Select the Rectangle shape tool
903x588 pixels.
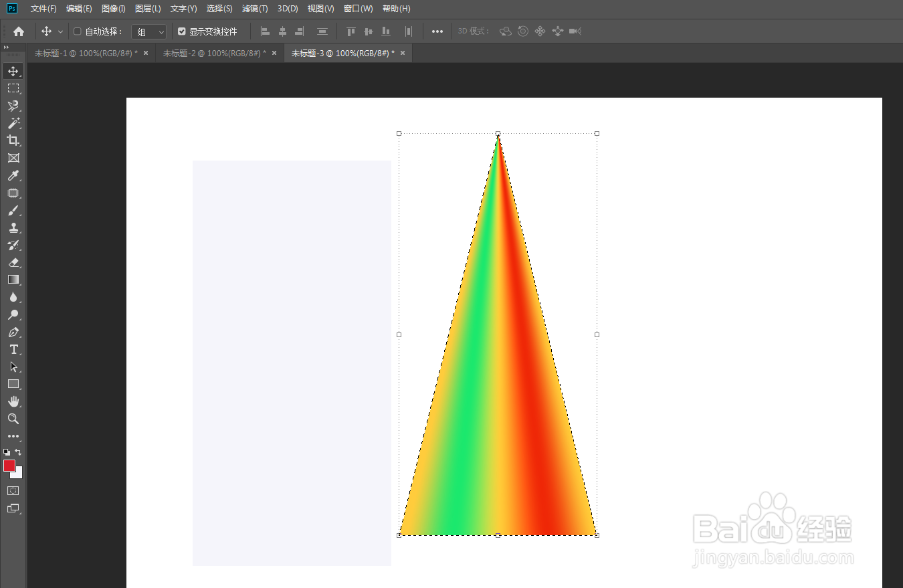(x=13, y=384)
